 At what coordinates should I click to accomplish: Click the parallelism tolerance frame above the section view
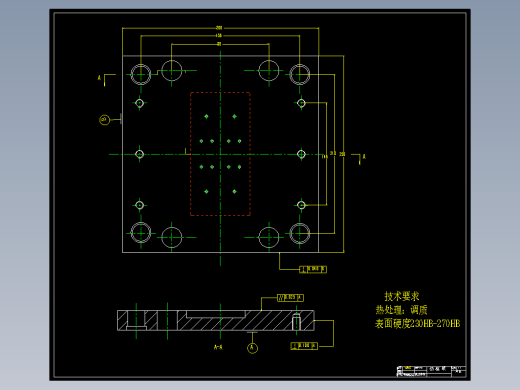coord(290,297)
